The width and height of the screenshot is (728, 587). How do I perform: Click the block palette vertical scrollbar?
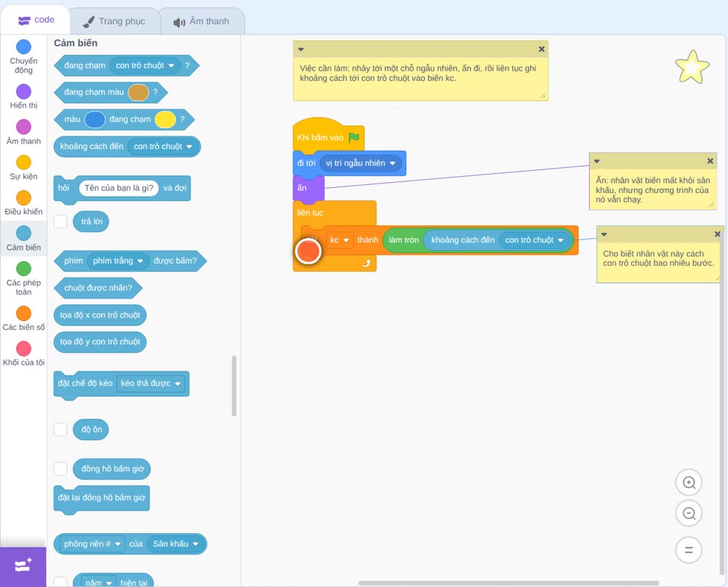coord(234,385)
